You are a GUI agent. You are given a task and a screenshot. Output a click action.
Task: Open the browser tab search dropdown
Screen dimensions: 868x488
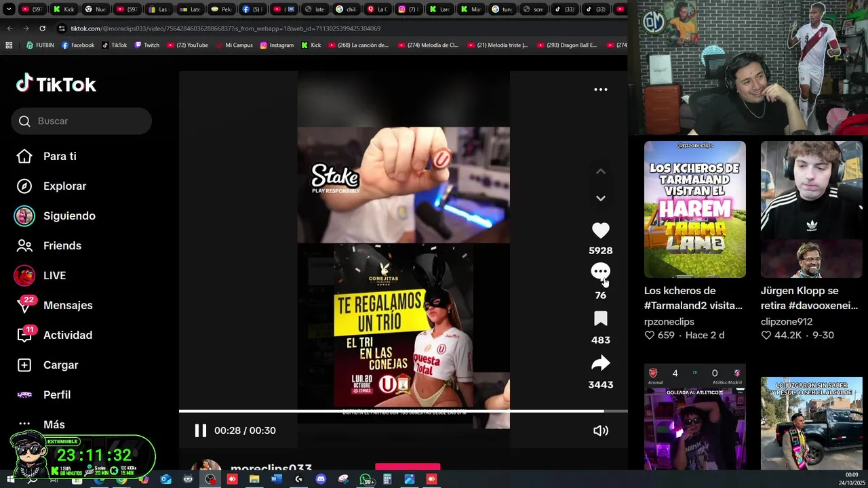click(9, 9)
